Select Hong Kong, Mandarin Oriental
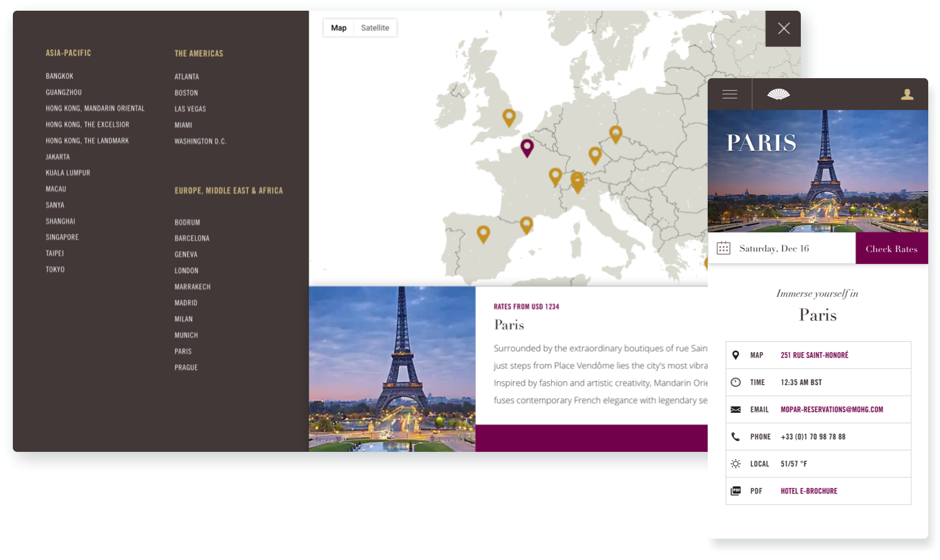The width and height of the screenshot is (940, 560). click(95, 108)
